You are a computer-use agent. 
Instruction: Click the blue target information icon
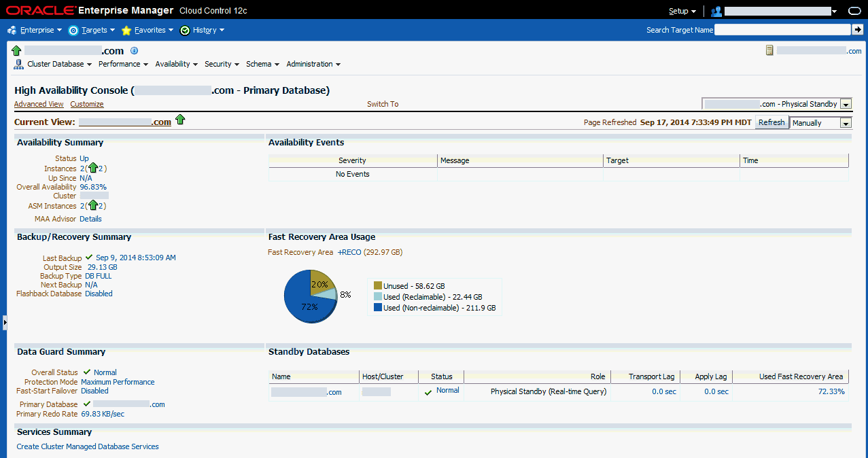point(134,50)
